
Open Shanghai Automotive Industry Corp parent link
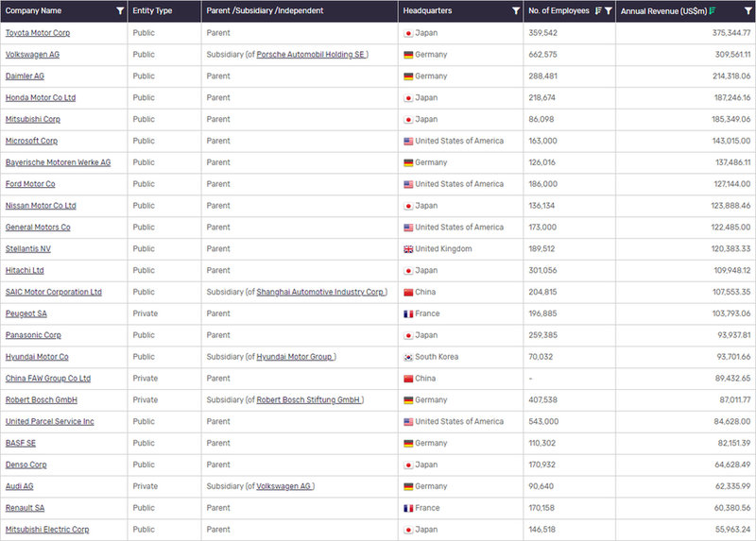(x=320, y=292)
